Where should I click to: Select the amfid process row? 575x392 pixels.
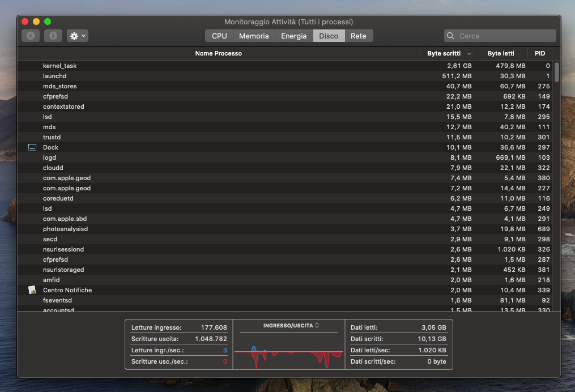(x=284, y=280)
